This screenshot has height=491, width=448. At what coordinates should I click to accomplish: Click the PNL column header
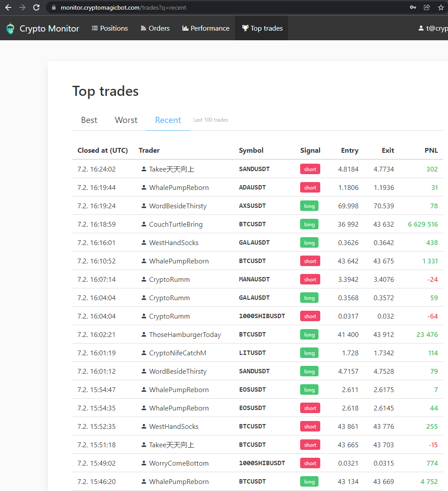pos(431,150)
